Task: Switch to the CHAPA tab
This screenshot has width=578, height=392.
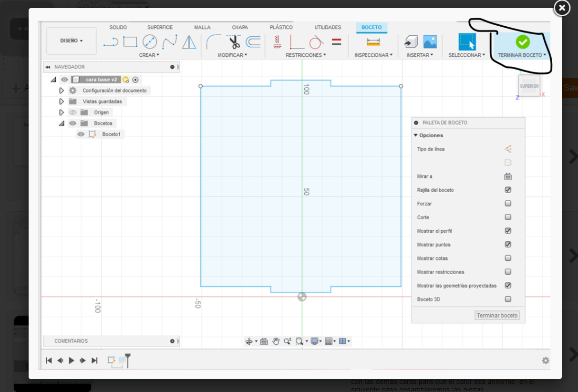Action: pos(240,28)
